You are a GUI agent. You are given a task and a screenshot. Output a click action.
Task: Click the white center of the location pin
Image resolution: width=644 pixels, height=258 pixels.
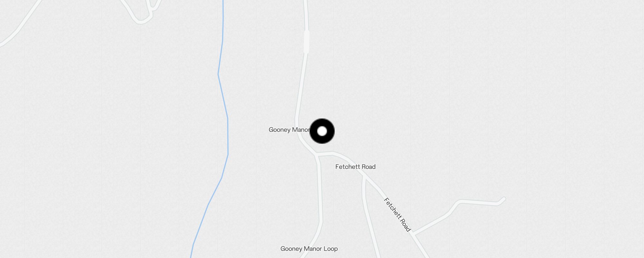322,131
